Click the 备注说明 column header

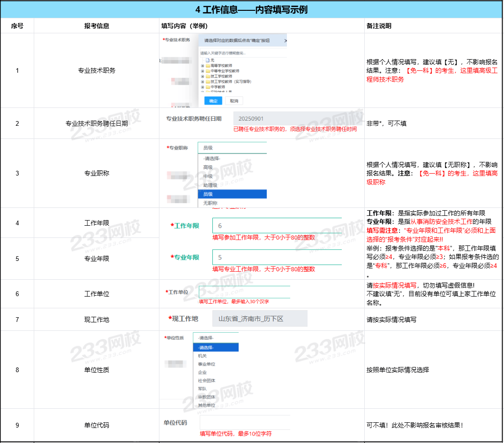point(379,26)
